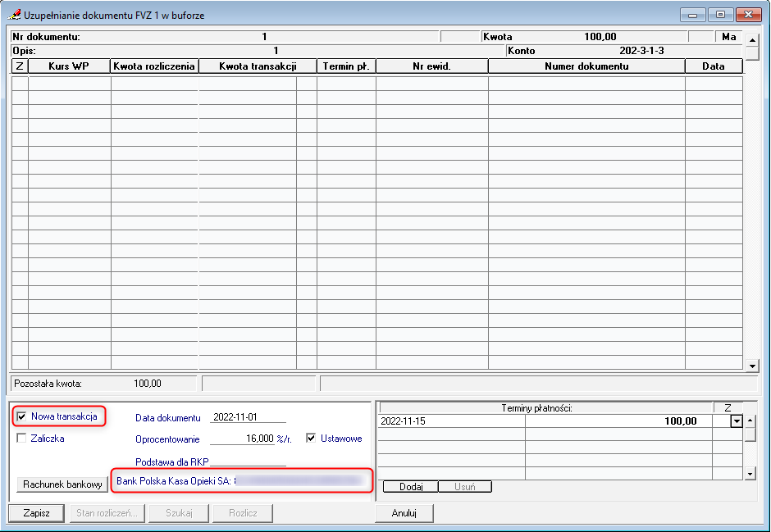This screenshot has height=532, width=771.
Task: Click the Podstawa dla RKP input field
Action: pyautogui.click(x=248, y=462)
